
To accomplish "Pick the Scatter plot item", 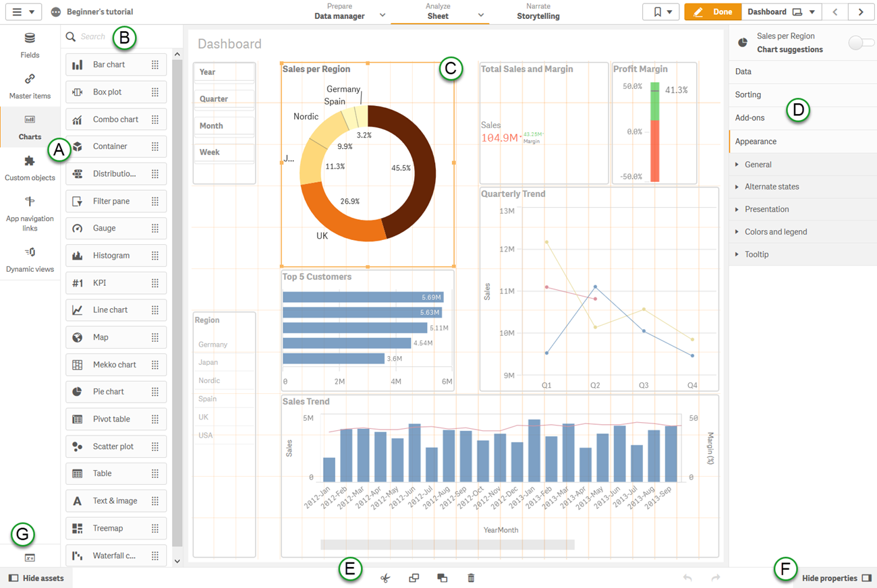I will (116, 446).
